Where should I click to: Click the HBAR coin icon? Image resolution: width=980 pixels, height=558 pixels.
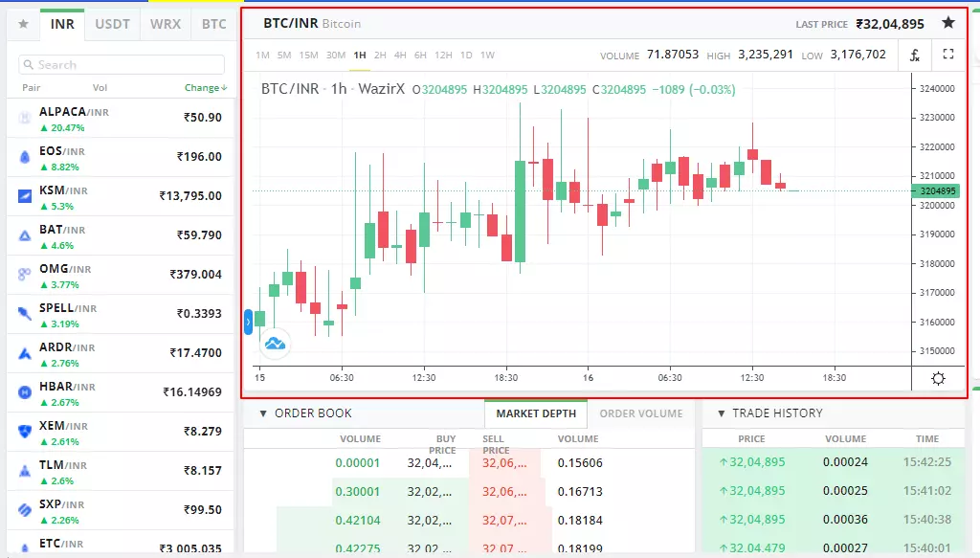(24, 392)
